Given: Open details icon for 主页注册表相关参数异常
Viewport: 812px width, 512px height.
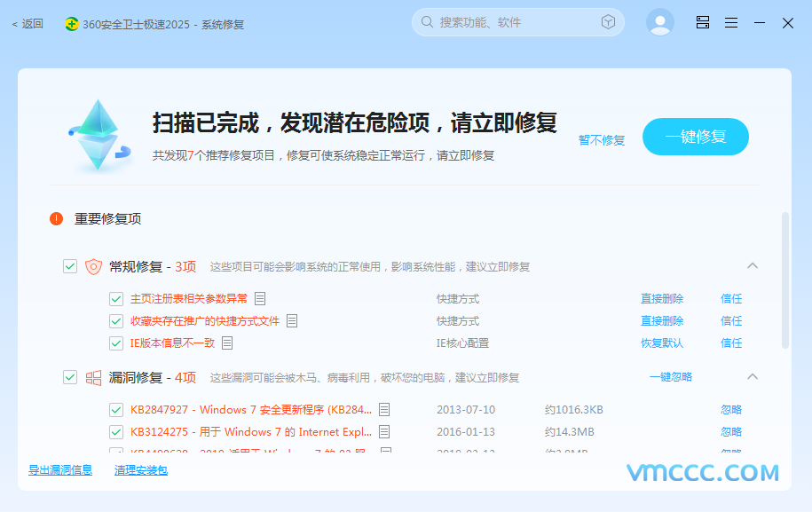Looking at the screenshot, I should (260, 299).
